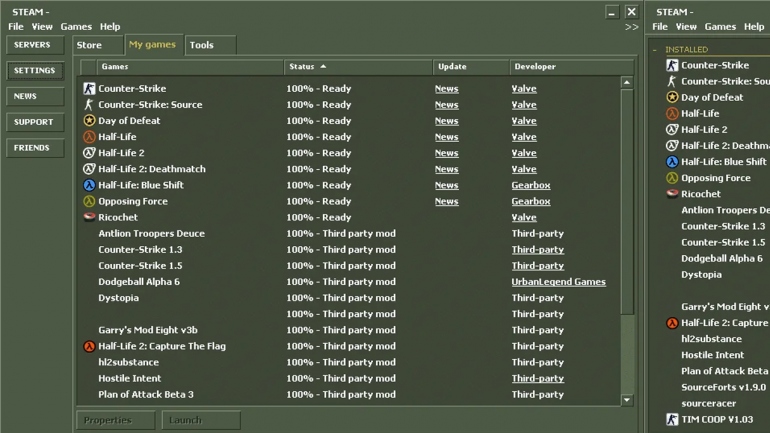Select Antlion Troopers Deuce in games list
Viewport: 770px width, 433px height.
[x=151, y=234]
